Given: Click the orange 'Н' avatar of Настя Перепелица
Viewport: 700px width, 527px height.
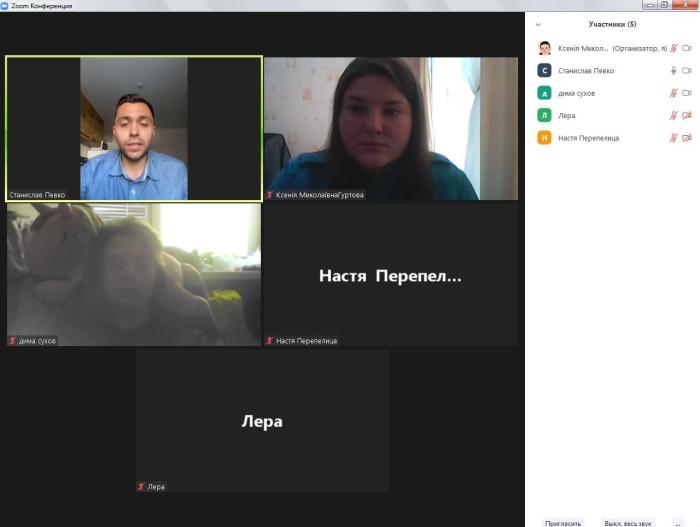Looking at the screenshot, I should (x=544, y=138).
